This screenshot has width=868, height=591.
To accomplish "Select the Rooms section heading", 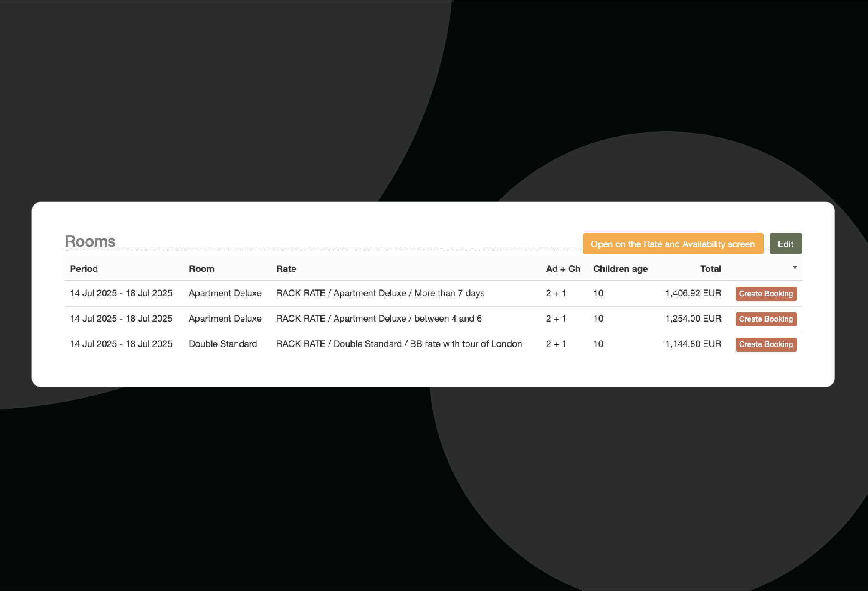I will (x=90, y=241).
